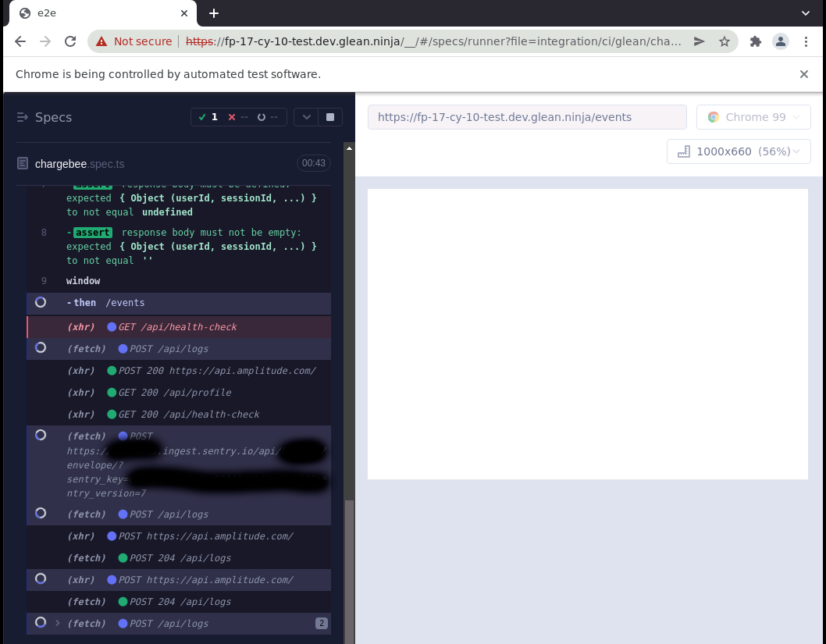Click the GET 200 /api/health-check row
826x644 pixels.
click(179, 415)
